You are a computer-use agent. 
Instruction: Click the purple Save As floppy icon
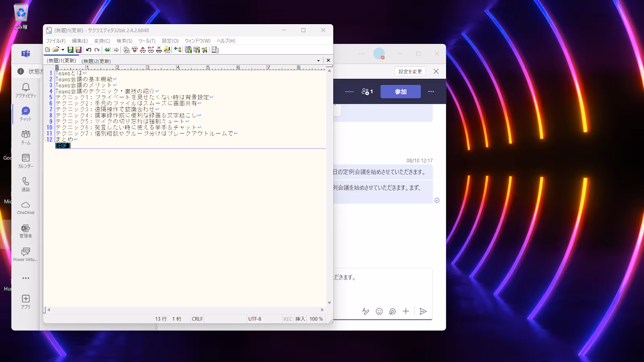tap(78, 50)
